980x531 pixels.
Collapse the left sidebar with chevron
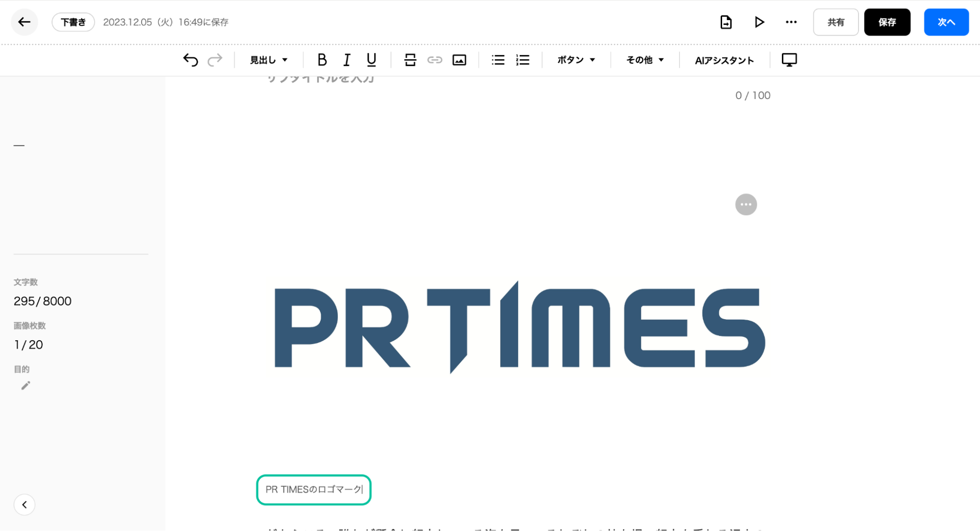[25, 505]
